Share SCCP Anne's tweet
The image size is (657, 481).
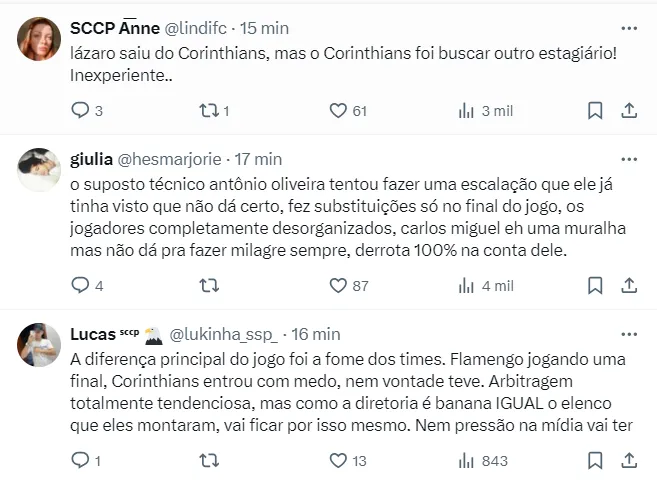pos(629,111)
